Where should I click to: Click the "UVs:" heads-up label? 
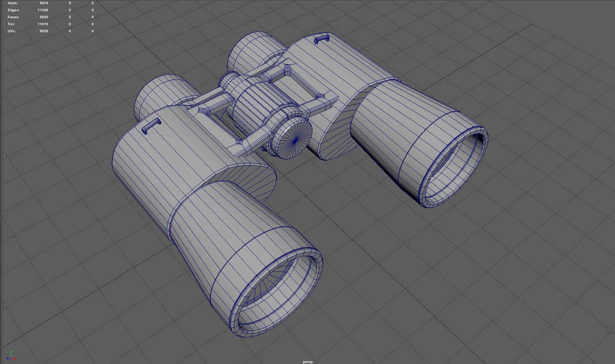[12, 31]
